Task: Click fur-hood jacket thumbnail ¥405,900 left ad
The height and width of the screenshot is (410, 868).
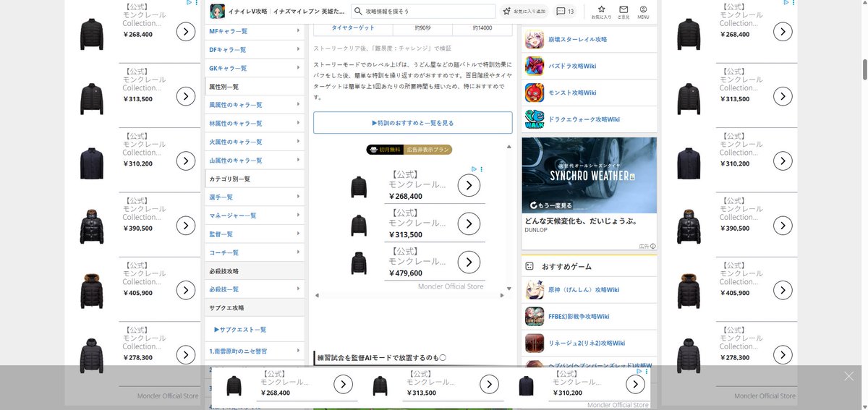Action: click(x=92, y=290)
